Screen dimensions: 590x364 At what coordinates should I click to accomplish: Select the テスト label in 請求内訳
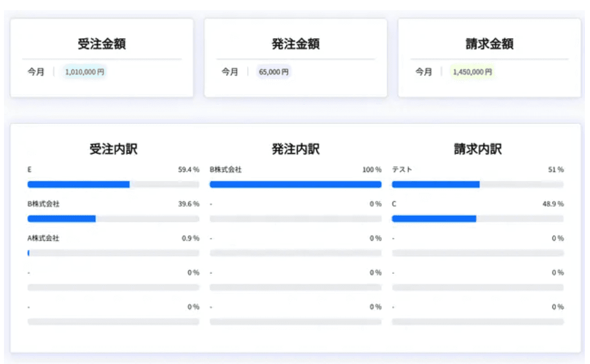(402, 169)
